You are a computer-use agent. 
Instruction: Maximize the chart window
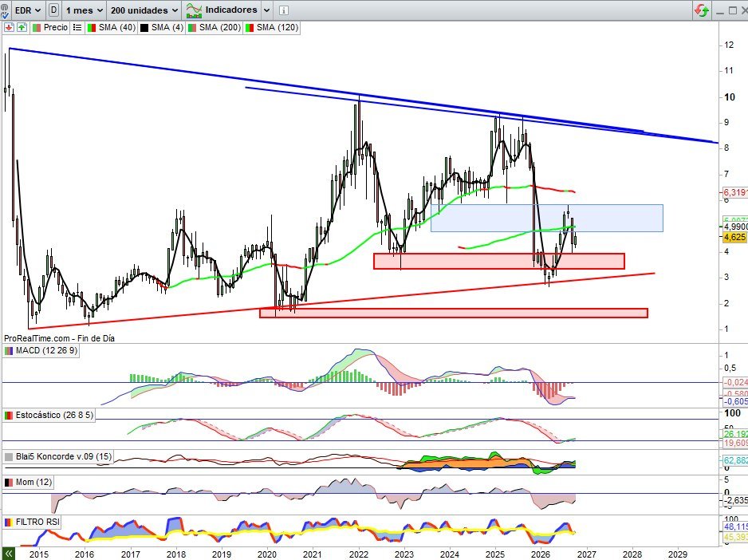pyautogui.click(x=733, y=10)
